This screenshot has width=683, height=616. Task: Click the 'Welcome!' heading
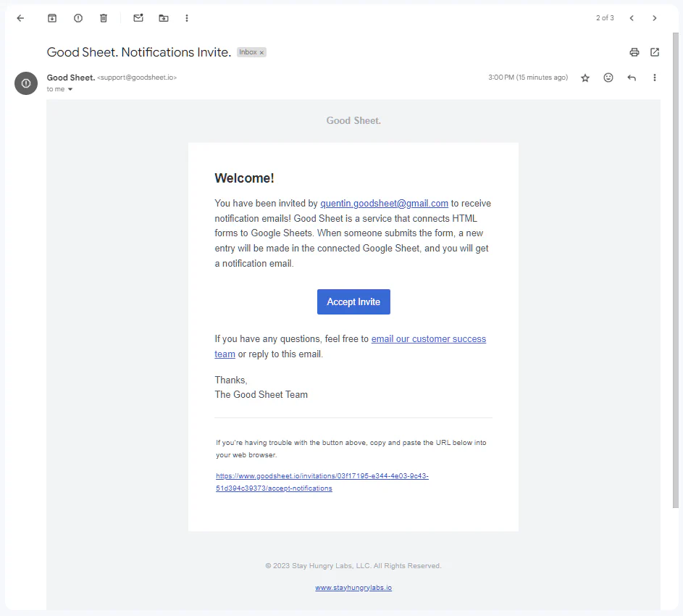coord(244,178)
